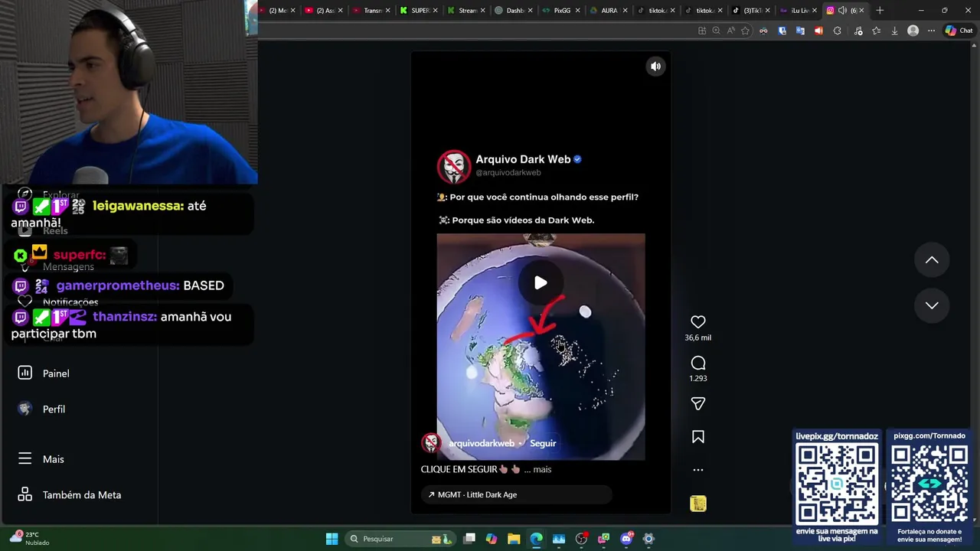This screenshot has width=980, height=551.
Task: Open the weather widget showing 23°C
Action: (31, 539)
